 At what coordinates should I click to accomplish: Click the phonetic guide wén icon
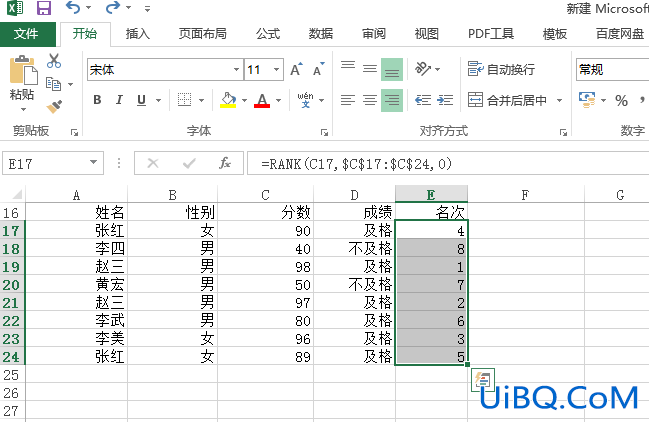(x=305, y=100)
